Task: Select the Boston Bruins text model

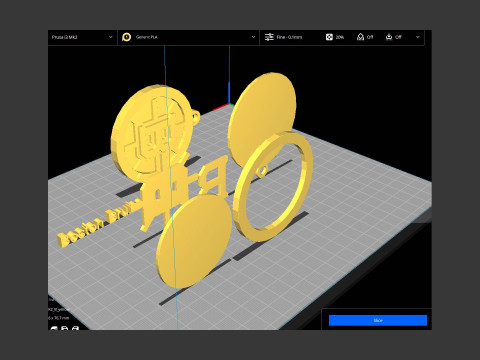Action: 97,225
